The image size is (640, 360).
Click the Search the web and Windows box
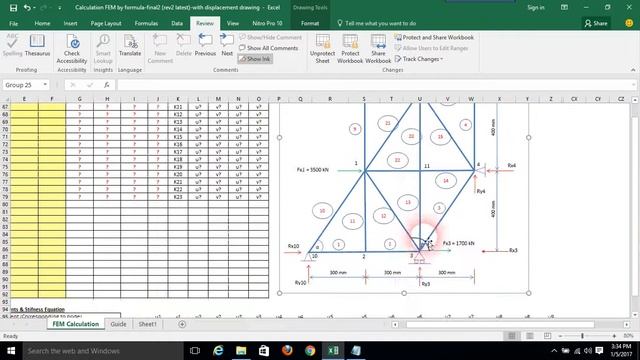[103, 351]
